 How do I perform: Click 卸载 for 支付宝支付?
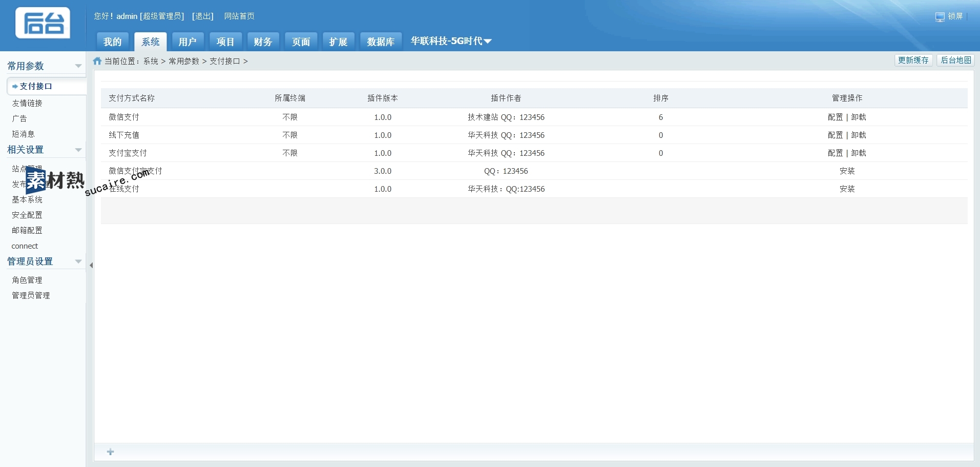point(859,153)
